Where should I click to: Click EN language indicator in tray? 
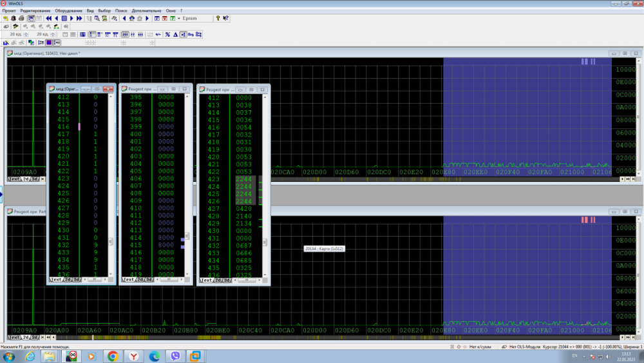(x=574, y=356)
